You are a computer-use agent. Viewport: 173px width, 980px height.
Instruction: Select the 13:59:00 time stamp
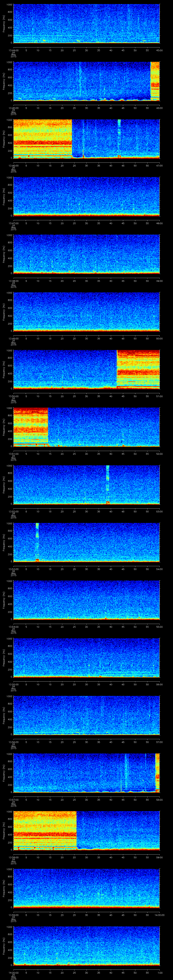[13, 915]
